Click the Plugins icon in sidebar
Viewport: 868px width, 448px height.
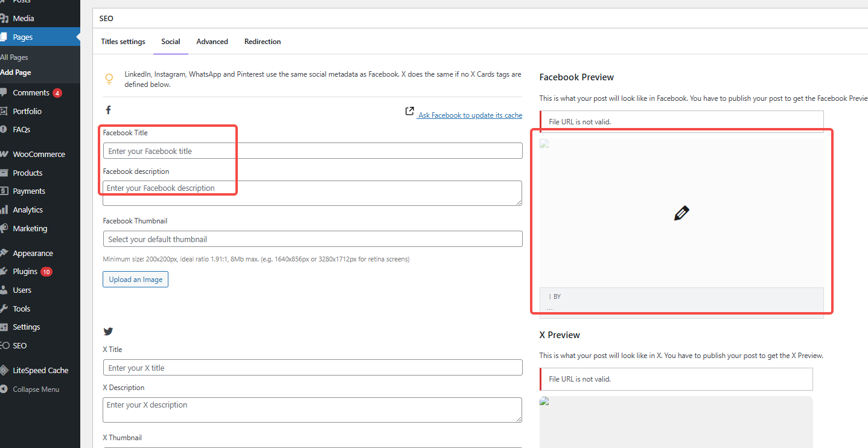coord(4,272)
